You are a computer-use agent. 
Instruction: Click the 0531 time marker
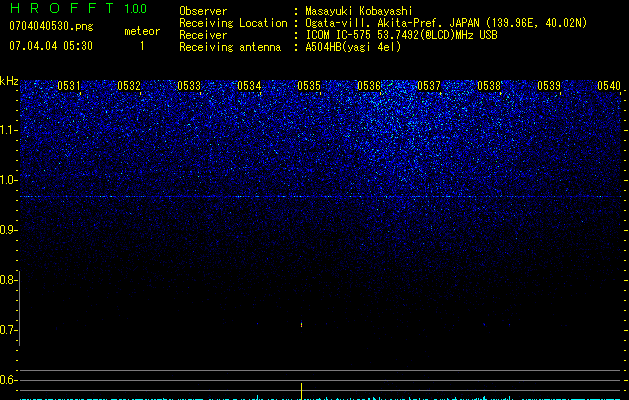(69, 85)
